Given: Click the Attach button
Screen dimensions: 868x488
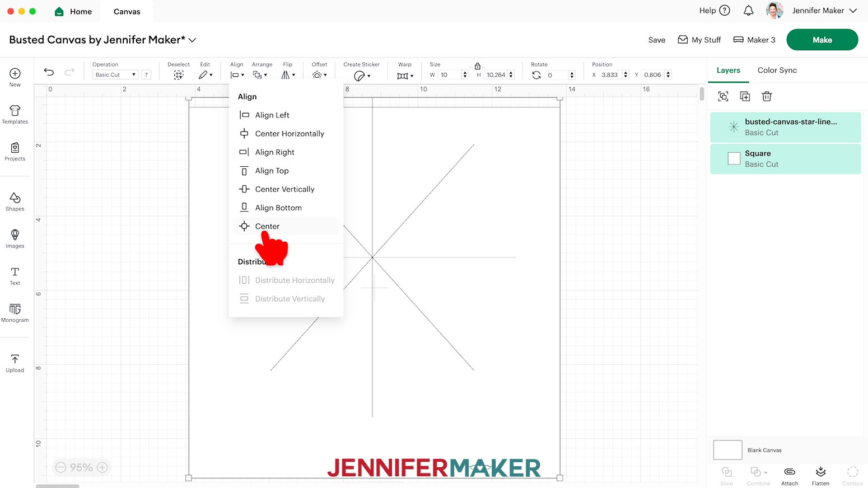Looking at the screenshot, I should (x=790, y=476).
